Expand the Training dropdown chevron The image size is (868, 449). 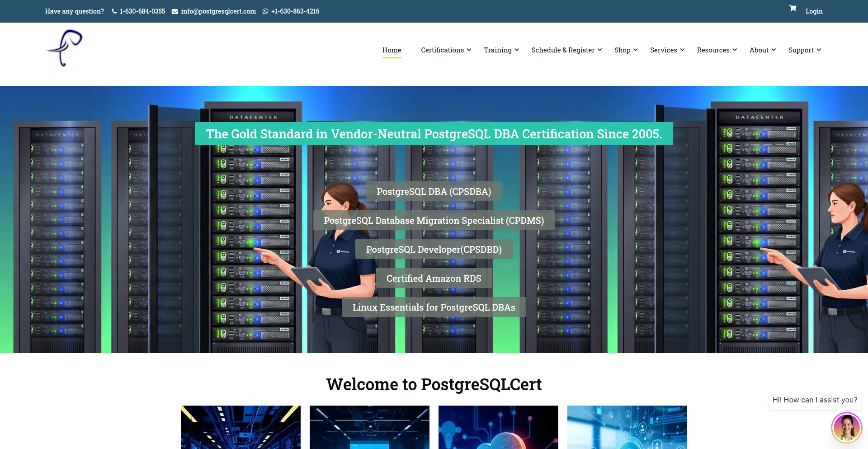pyautogui.click(x=517, y=50)
